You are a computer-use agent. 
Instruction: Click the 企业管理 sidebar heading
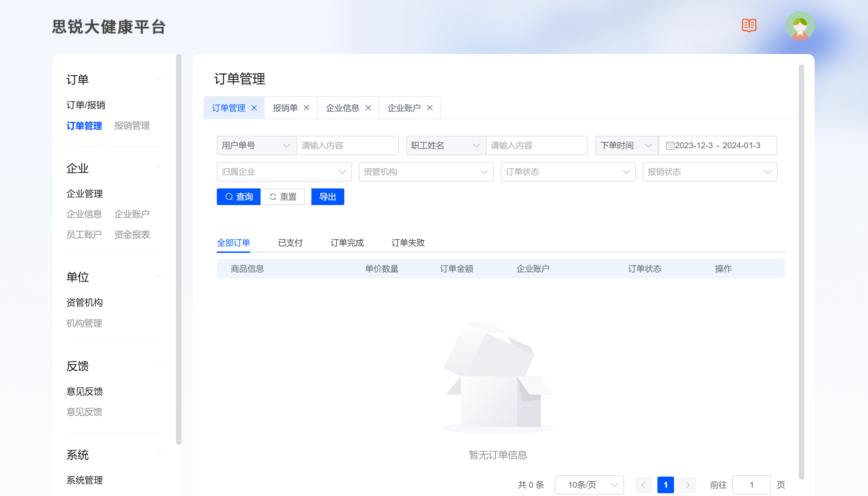tap(85, 194)
